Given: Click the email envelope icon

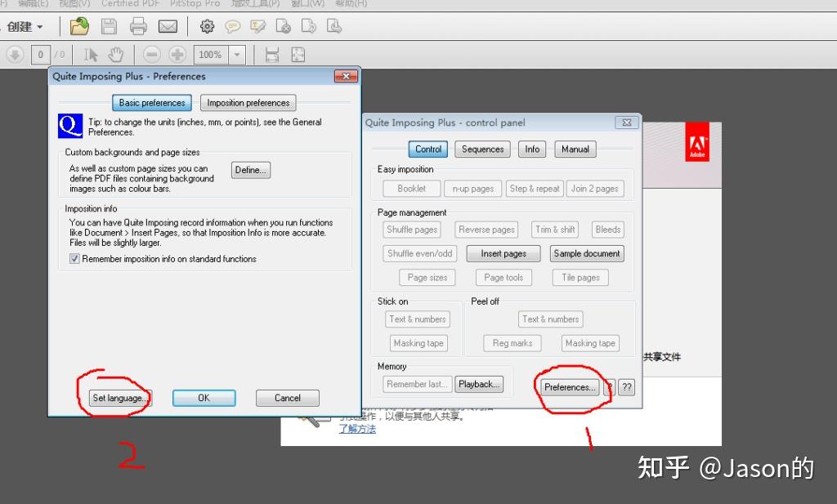Looking at the screenshot, I should [x=168, y=26].
